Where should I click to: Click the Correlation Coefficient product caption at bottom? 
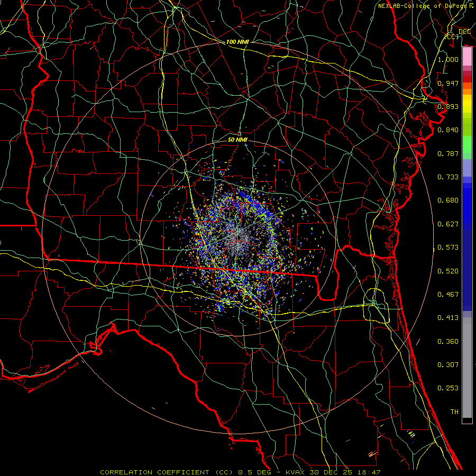[x=240, y=472]
